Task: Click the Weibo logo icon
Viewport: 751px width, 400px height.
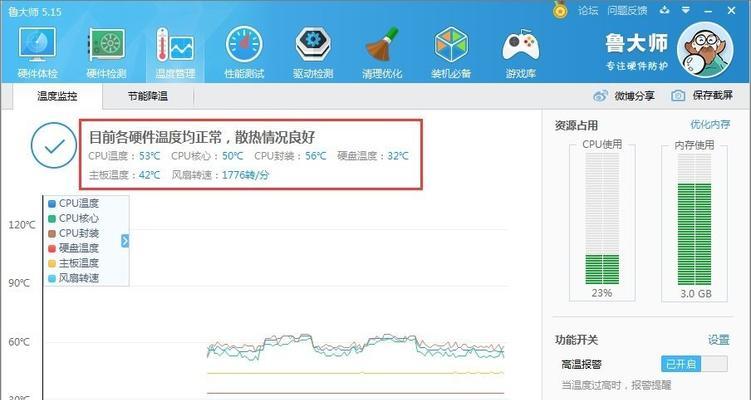Action: pos(600,96)
